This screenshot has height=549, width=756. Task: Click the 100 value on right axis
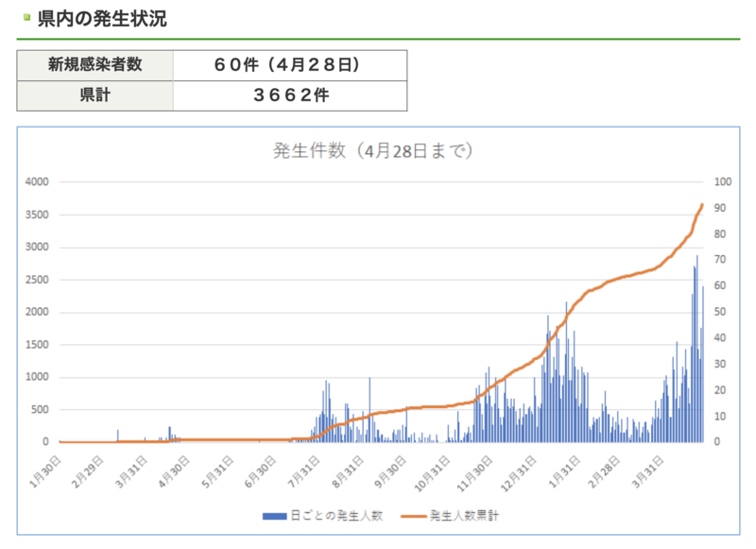[x=723, y=181]
